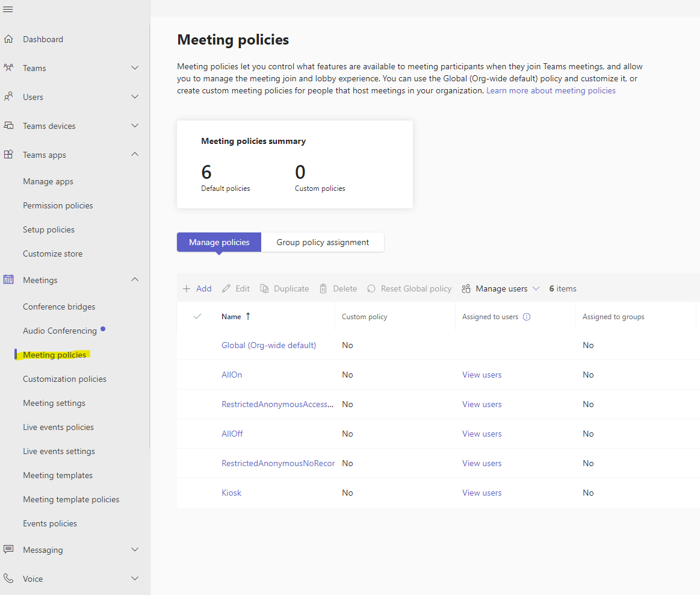Collapse the Teams apps chevron
The height and width of the screenshot is (595, 700).
point(135,155)
